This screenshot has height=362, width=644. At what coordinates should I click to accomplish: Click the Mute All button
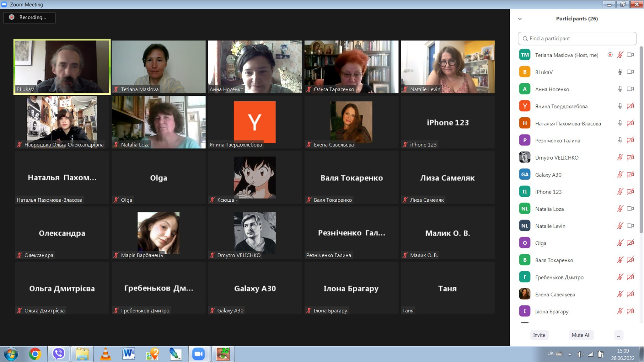tap(581, 335)
